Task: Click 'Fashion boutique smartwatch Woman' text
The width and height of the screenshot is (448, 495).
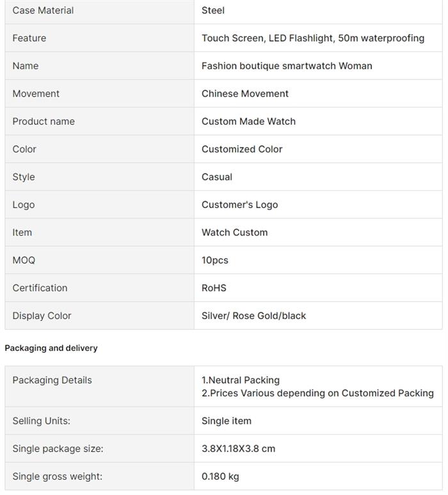Action: pos(287,66)
